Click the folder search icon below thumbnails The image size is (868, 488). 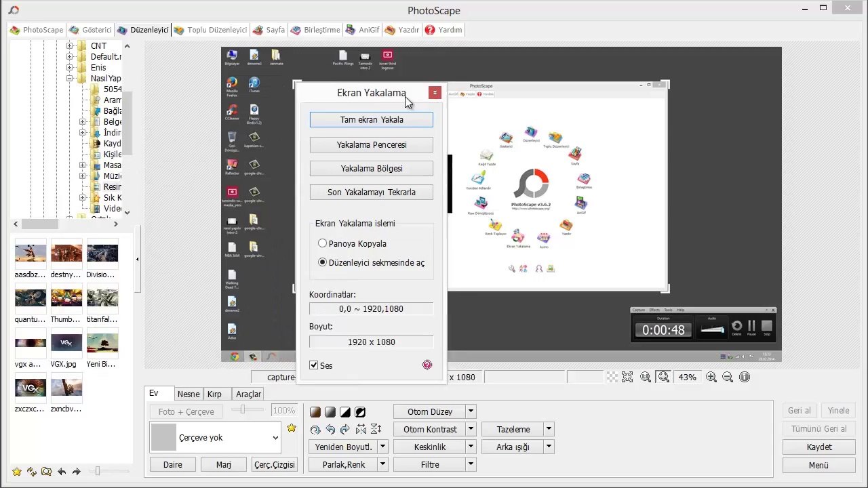click(x=46, y=472)
